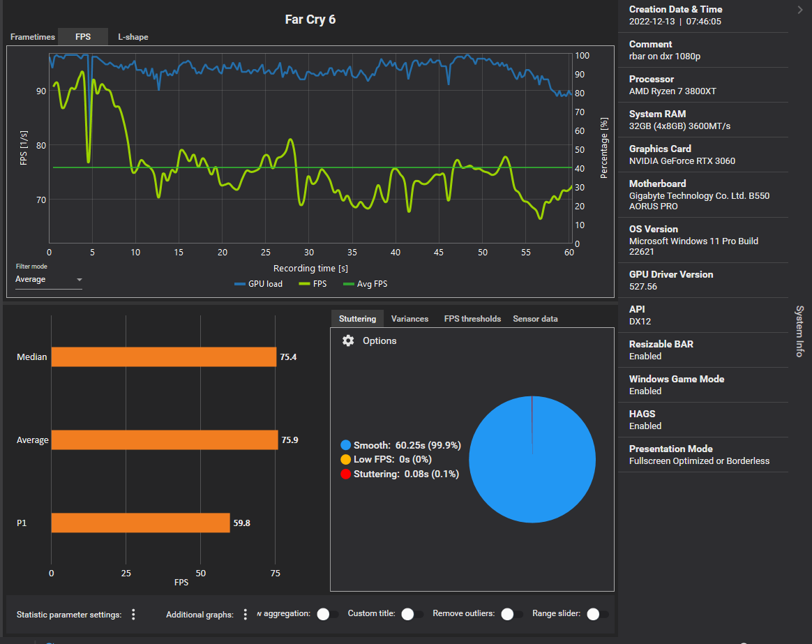Click the Stuttering legend red dot

click(345, 474)
